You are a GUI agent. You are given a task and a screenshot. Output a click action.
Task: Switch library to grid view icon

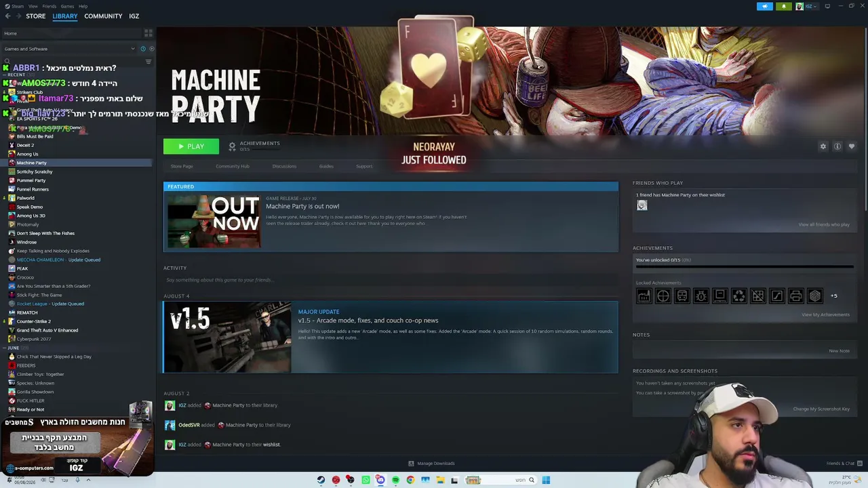(x=148, y=33)
